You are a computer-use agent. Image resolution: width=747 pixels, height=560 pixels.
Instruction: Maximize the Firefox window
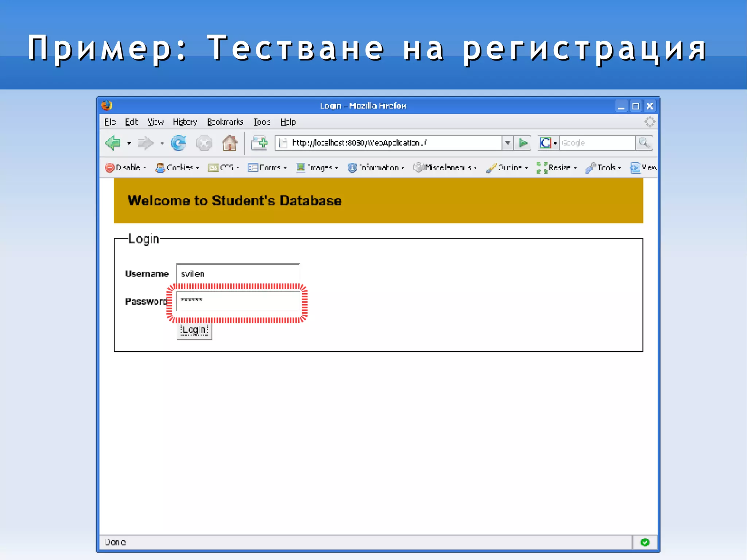635,106
